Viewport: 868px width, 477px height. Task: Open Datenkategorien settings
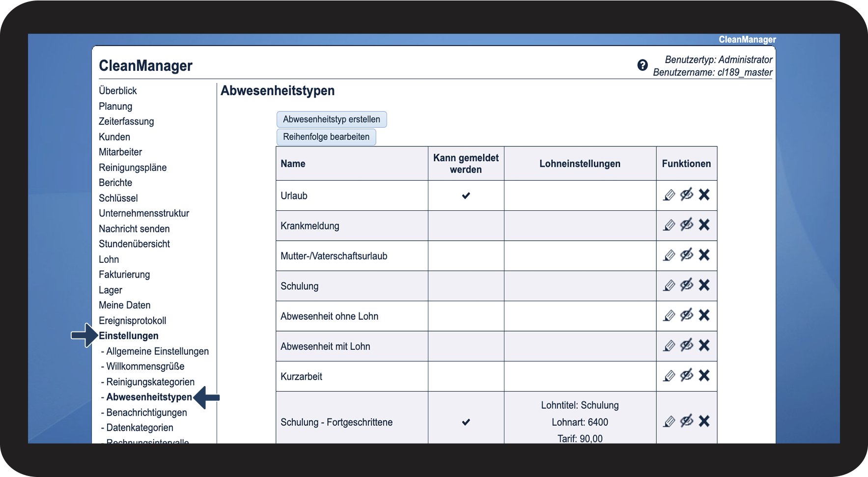[x=140, y=428]
